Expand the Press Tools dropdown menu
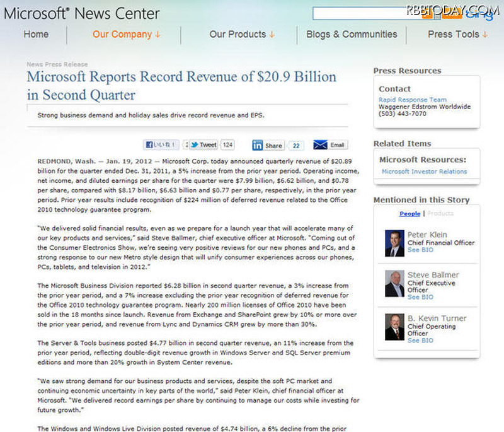The width and height of the screenshot is (504, 432). (x=457, y=34)
